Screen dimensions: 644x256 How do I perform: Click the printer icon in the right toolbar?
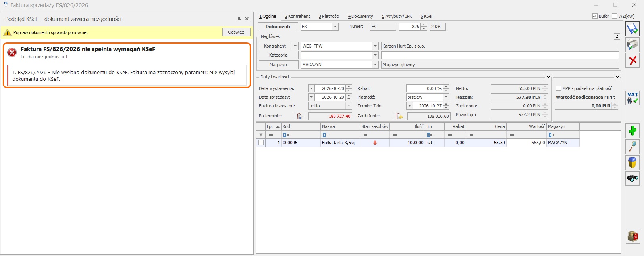632,45
